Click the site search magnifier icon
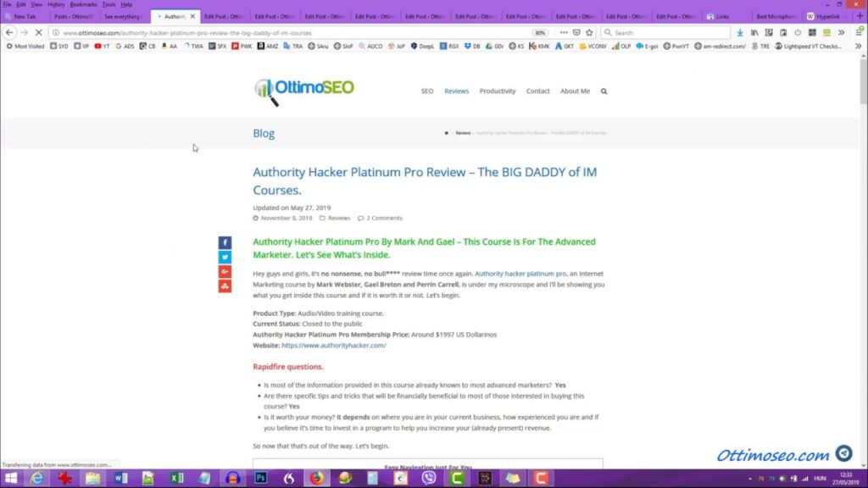868x488 pixels. pos(604,91)
